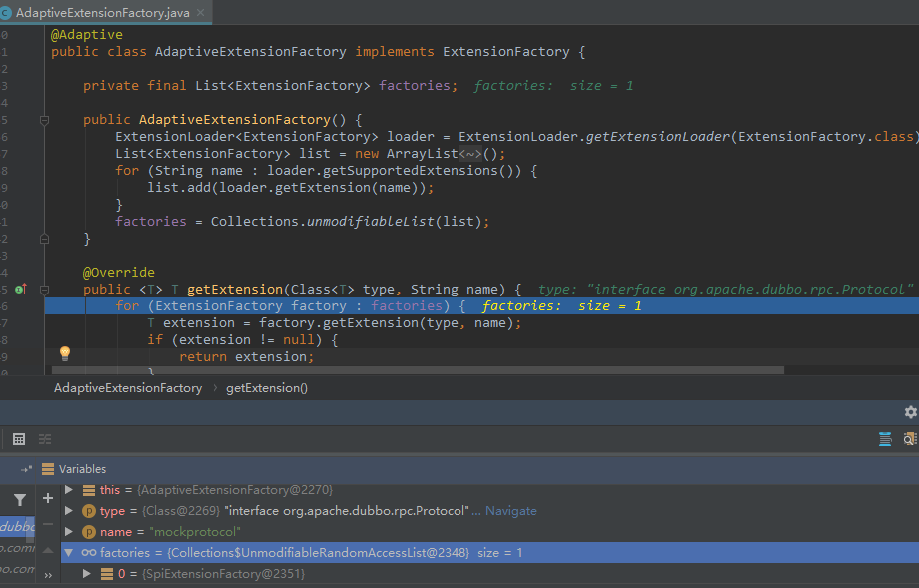
Task: Select the AdaptiveExtensionFactory.java editor tab
Action: 106,12
